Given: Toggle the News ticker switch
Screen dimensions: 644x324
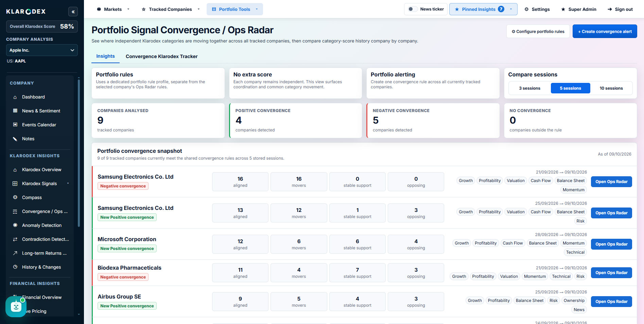Looking at the screenshot, I should (x=413, y=9).
